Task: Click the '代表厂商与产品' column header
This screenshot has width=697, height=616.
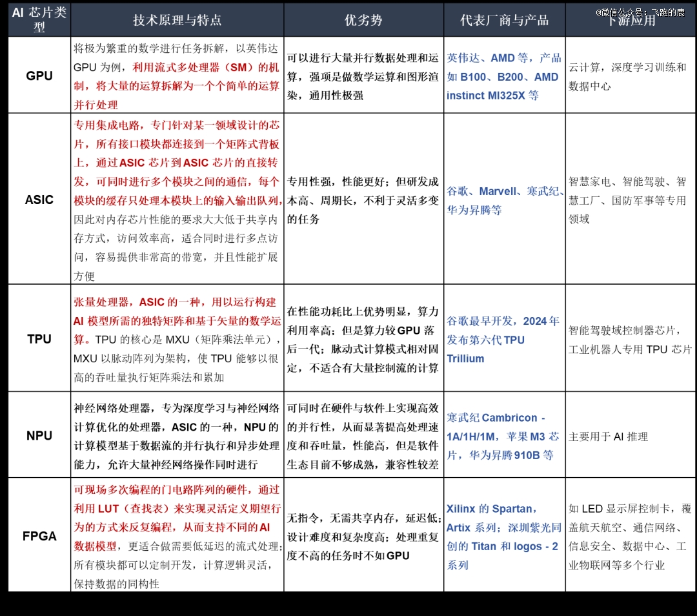Action: coord(505,19)
